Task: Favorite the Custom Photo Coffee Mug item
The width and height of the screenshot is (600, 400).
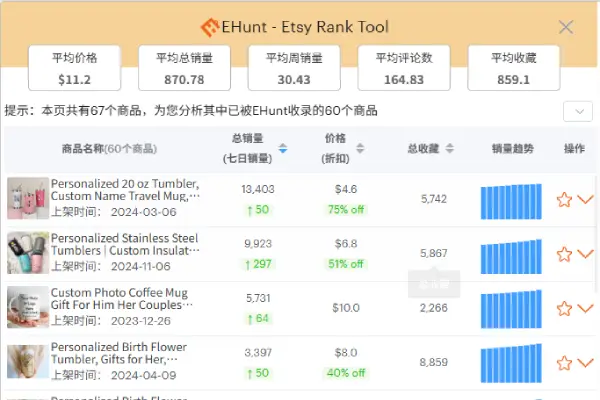Action: pyautogui.click(x=564, y=309)
